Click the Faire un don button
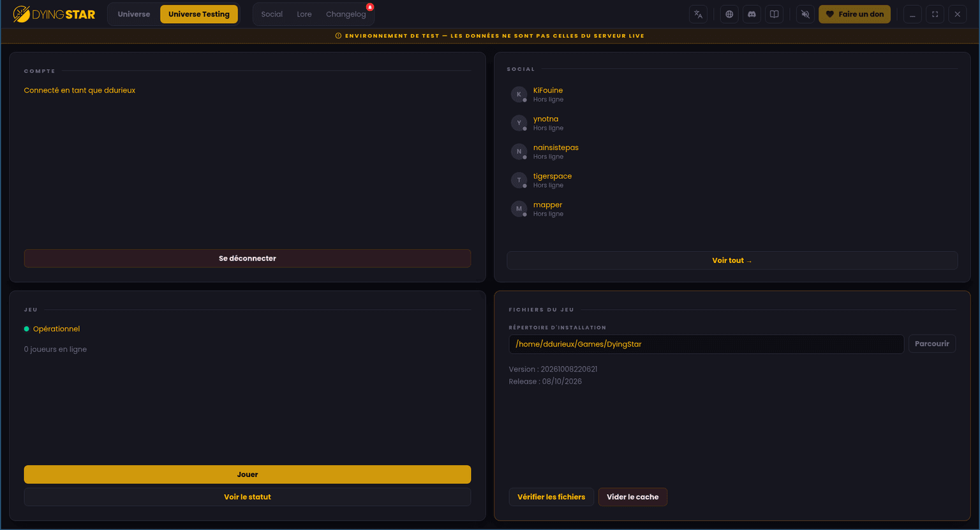This screenshot has height=530, width=980. pos(854,14)
